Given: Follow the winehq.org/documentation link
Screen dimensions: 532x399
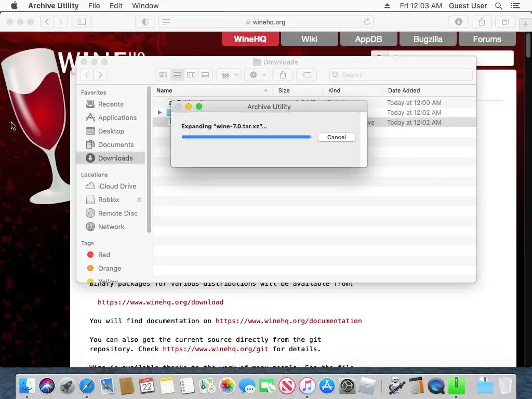Looking at the screenshot, I should (x=289, y=321).
